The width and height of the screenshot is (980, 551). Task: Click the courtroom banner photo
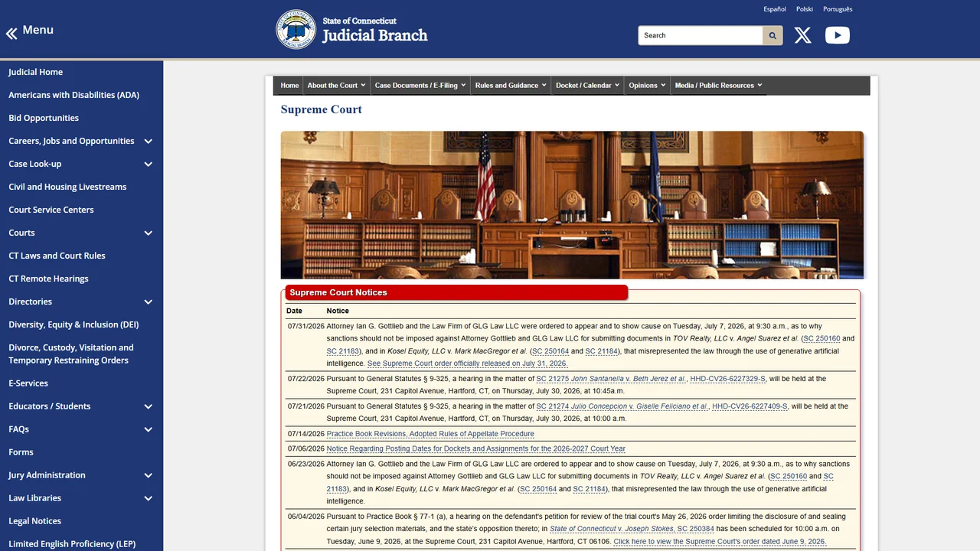[572, 205]
